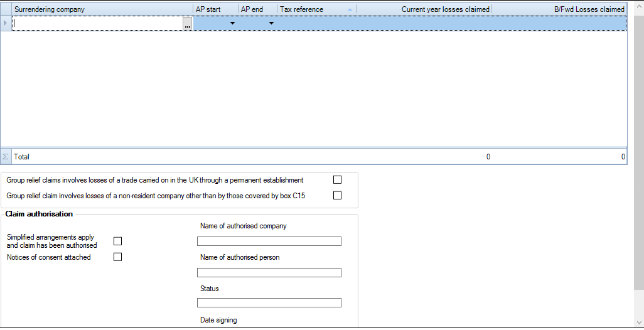Click the Tax reference sort arrow indicator
Viewport: 644px width, 330px height.
point(350,9)
